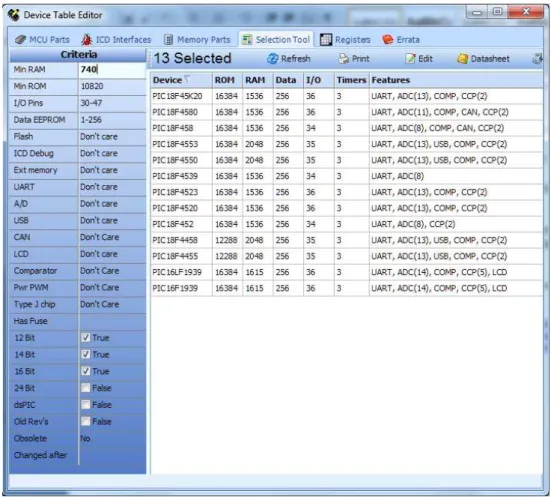The image size is (551, 497).
Task: Enable the 24 Bit checkbox
Action: [85, 388]
